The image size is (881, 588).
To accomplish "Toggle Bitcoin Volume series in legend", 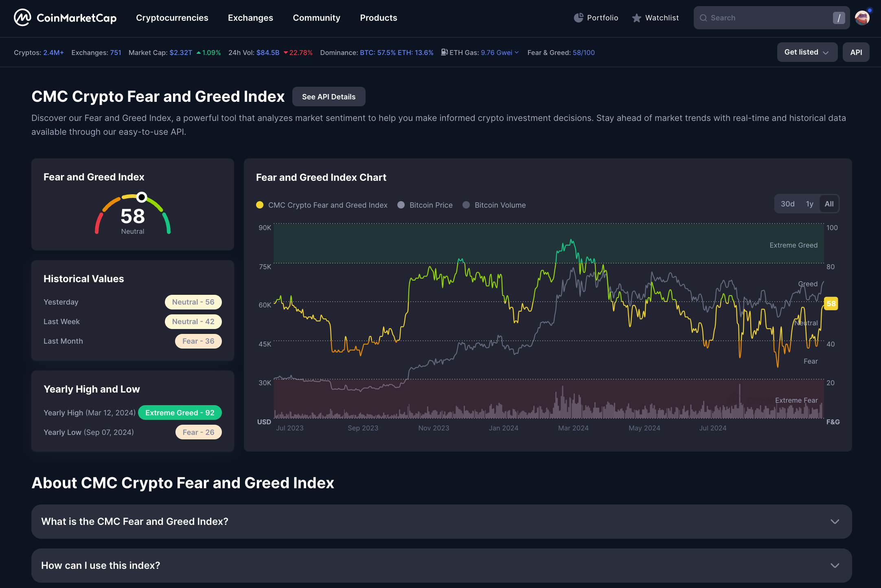I will [x=494, y=205].
